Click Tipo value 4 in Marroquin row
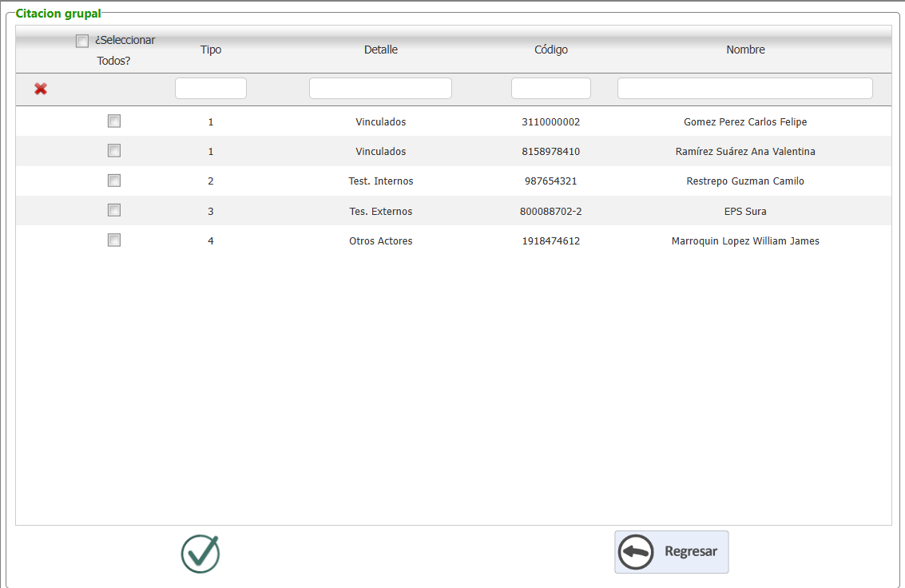The image size is (905, 588). pos(211,241)
